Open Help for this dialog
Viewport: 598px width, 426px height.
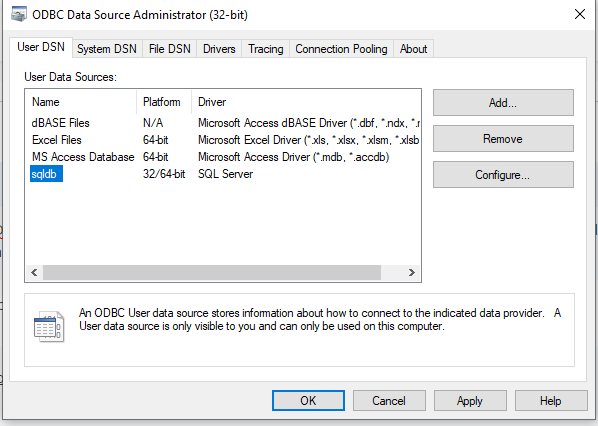point(551,400)
